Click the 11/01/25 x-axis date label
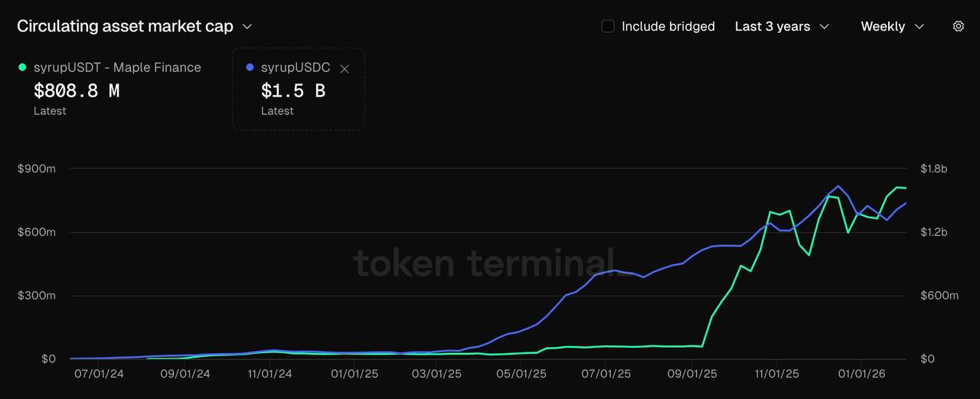 tap(777, 374)
